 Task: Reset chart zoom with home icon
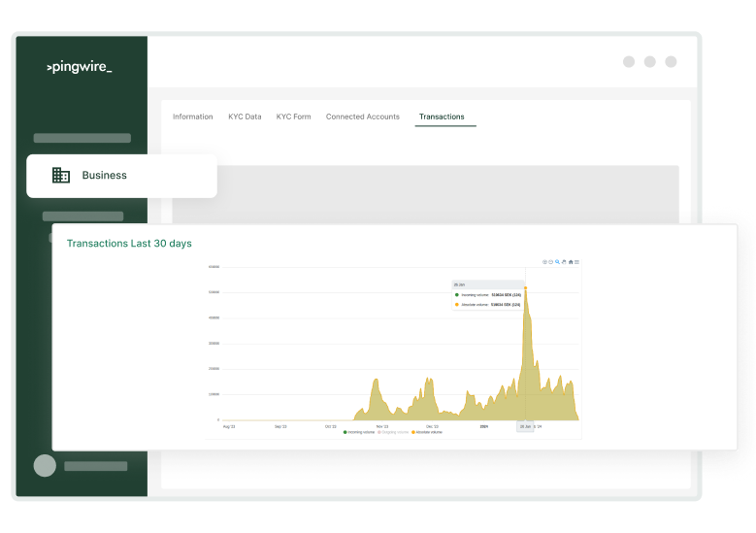pos(571,262)
